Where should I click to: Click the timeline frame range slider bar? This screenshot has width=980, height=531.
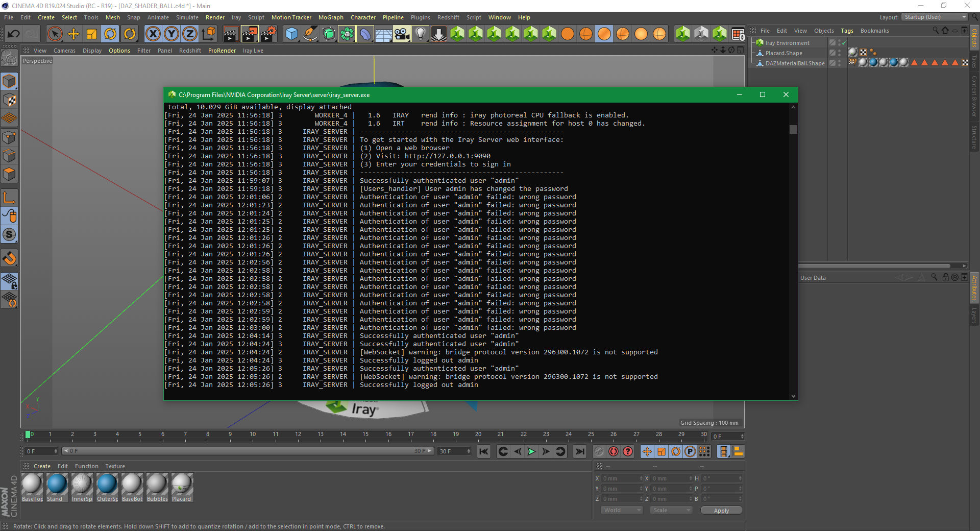pos(248,451)
